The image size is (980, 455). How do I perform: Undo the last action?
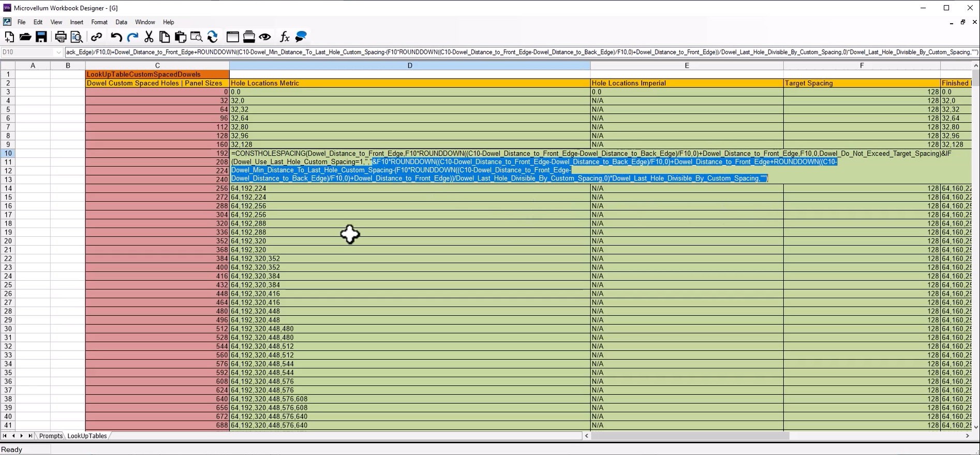pos(116,37)
